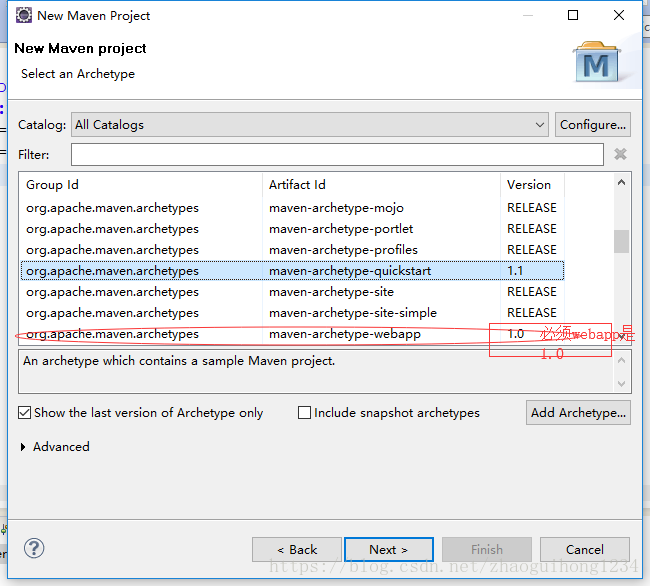Screen dimensions: 650x586
Task: Close the New Maven Project dialog
Action: [618, 15]
